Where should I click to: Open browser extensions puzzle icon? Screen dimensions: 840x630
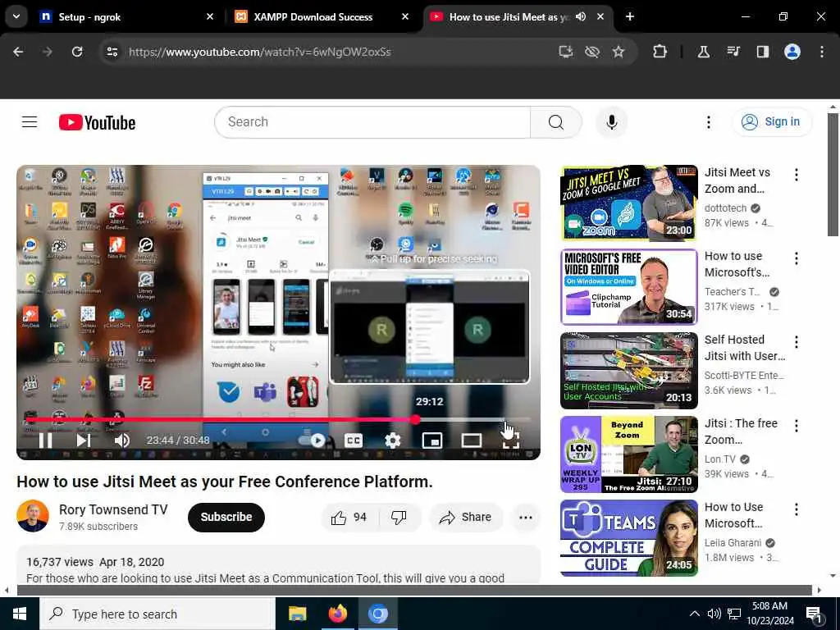click(660, 52)
